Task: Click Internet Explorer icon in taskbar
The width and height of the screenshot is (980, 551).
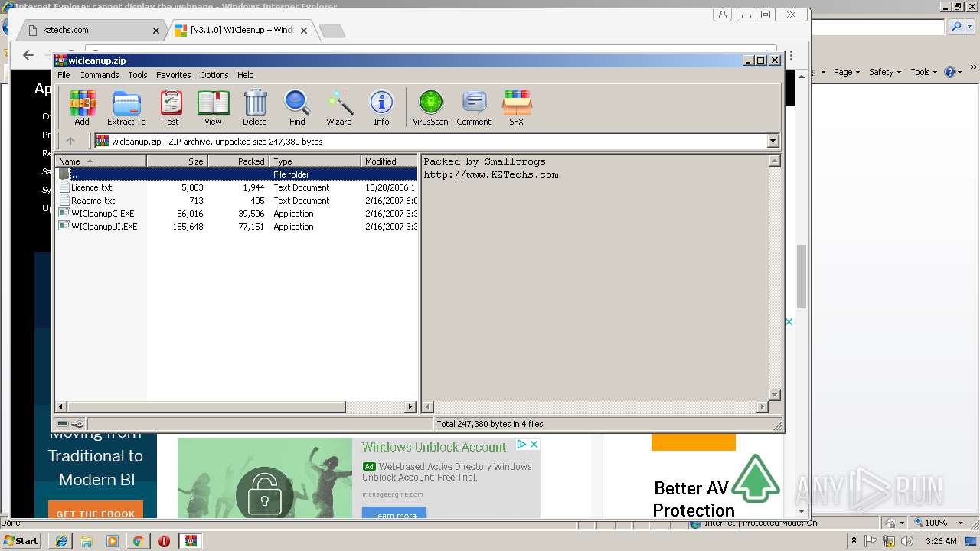Action: 60,541
